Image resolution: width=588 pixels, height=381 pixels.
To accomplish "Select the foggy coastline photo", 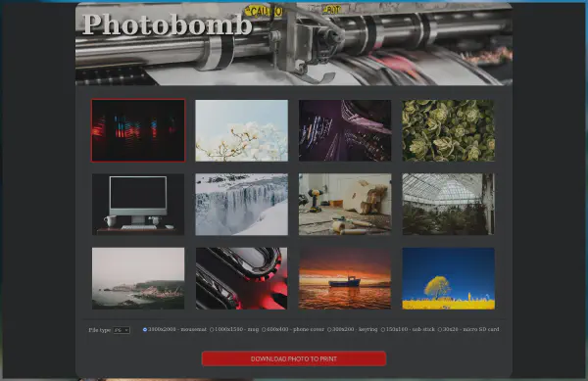I will coord(138,278).
